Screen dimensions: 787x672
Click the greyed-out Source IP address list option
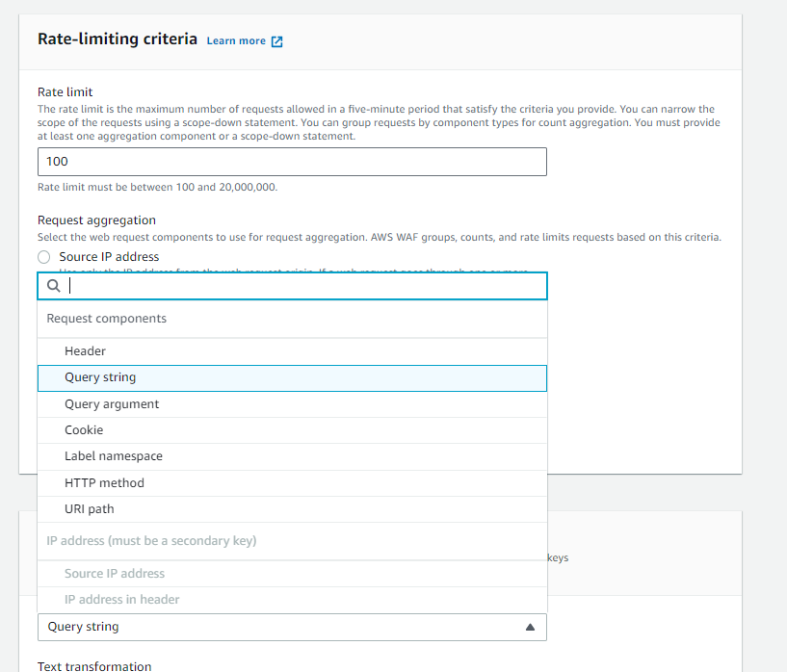click(x=115, y=573)
